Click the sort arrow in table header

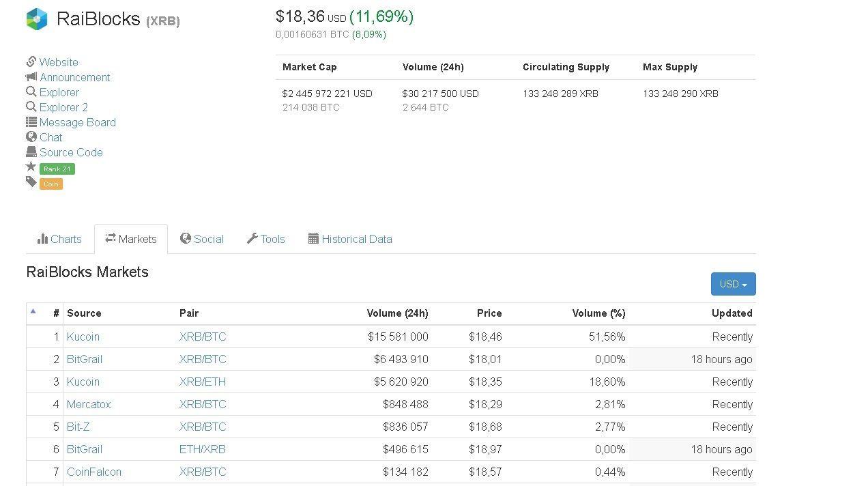(x=33, y=311)
